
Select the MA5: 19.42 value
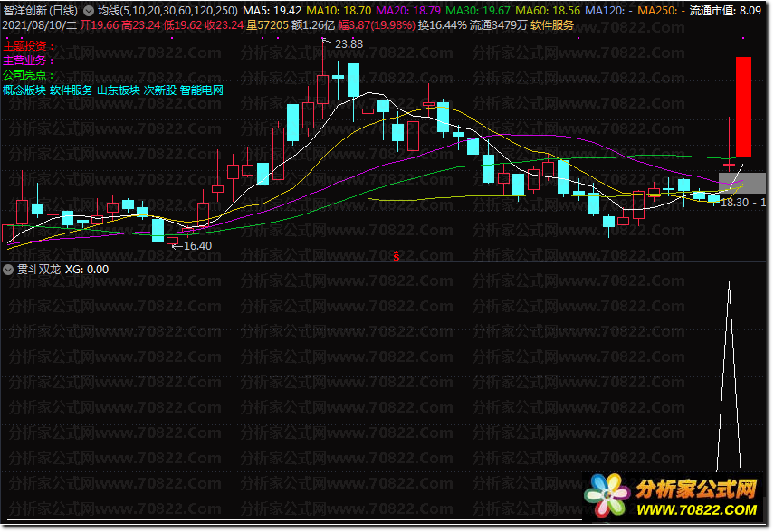click(272, 10)
